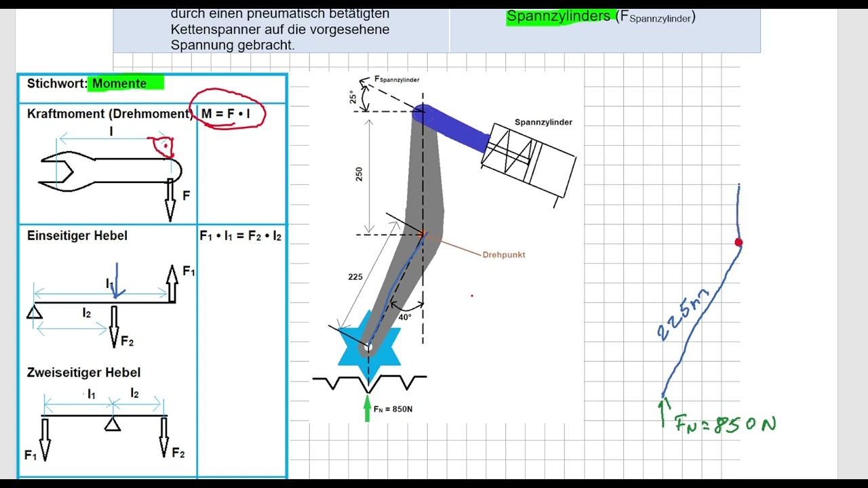The height and width of the screenshot is (488, 868).
Task: Click the red pivot dot on the handwritten sketch
Action: [x=738, y=242]
